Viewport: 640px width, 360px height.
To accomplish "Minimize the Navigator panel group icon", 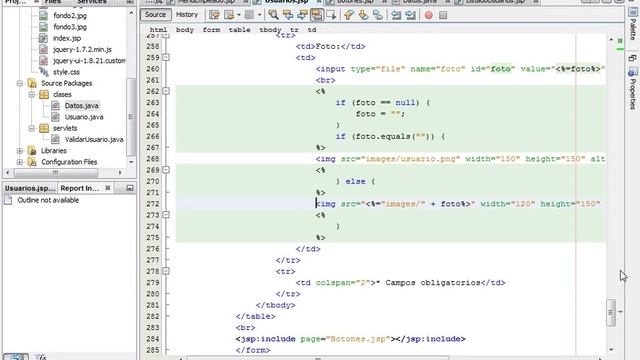I will pos(130,188).
